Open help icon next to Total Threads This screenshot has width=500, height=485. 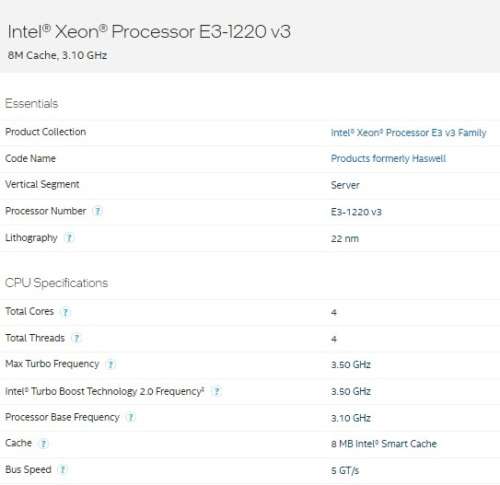click(76, 338)
